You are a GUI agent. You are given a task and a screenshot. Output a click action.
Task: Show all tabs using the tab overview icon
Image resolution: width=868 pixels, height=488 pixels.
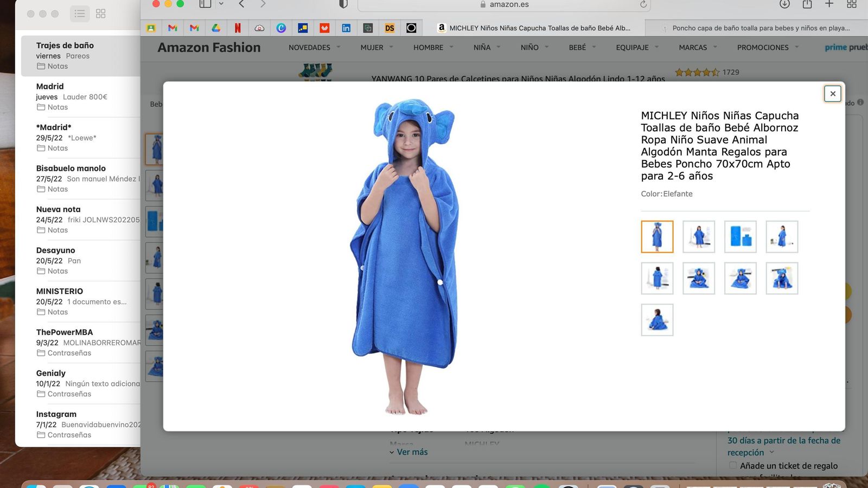point(852,4)
